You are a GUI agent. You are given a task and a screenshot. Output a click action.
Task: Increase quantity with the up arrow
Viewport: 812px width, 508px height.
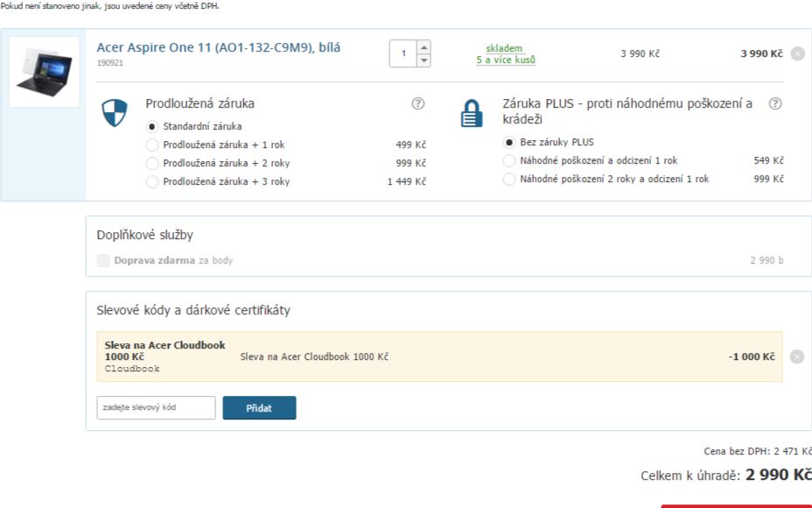pyautogui.click(x=423, y=47)
